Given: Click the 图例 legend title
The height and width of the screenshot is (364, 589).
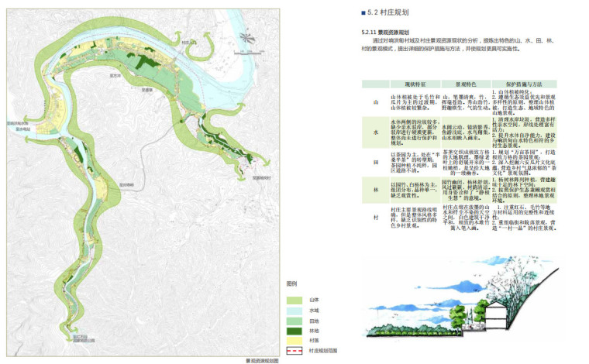Looking at the screenshot, I should 292,285.
